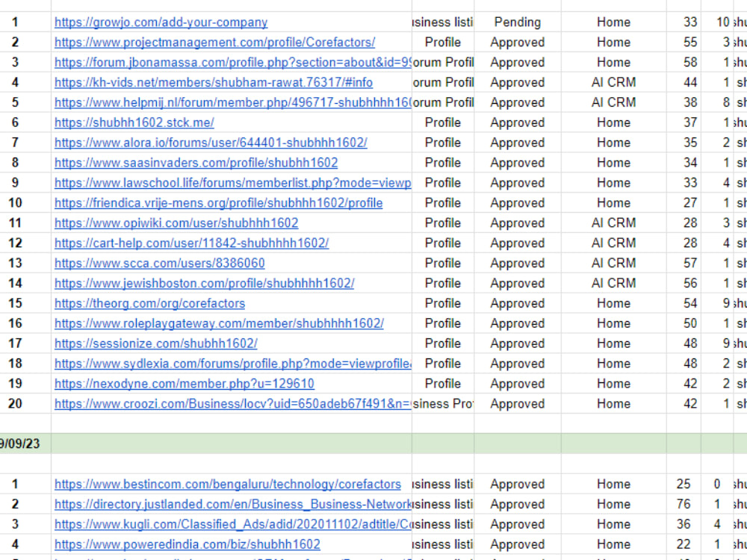Open the scca.com users link
747x560 pixels.
[x=160, y=263]
